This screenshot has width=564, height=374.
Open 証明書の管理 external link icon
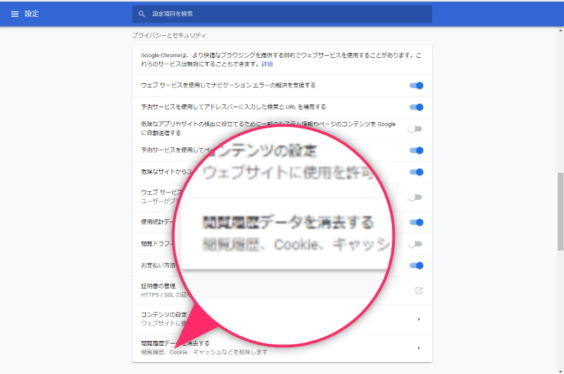click(418, 291)
